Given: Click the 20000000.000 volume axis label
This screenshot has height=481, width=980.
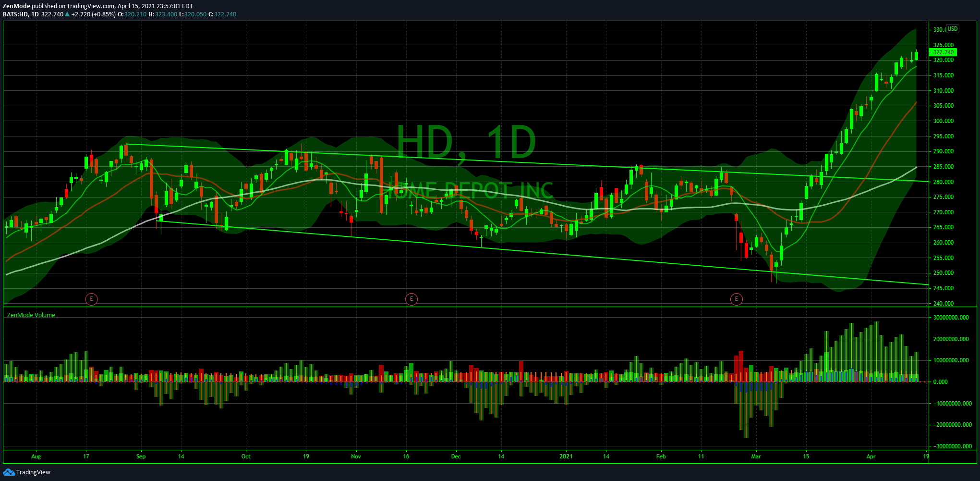Looking at the screenshot, I should pyautogui.click(x=951, y=339).
